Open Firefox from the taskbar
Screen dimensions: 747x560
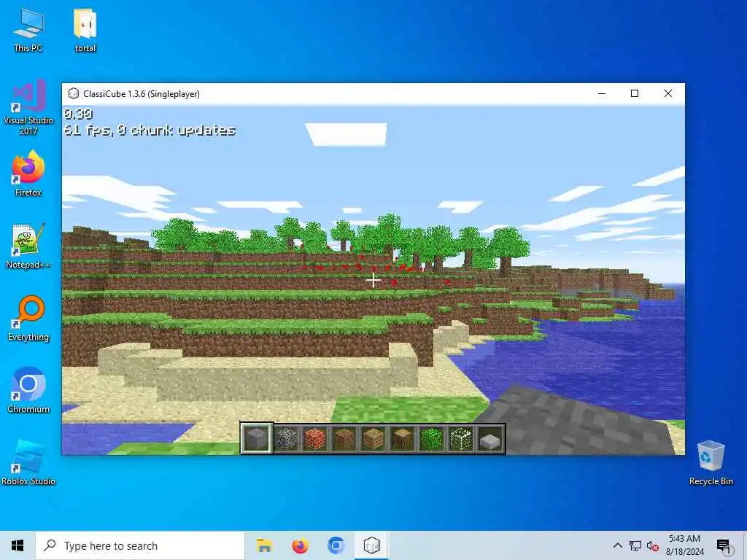pyautogui.click(x=300, y=545)
